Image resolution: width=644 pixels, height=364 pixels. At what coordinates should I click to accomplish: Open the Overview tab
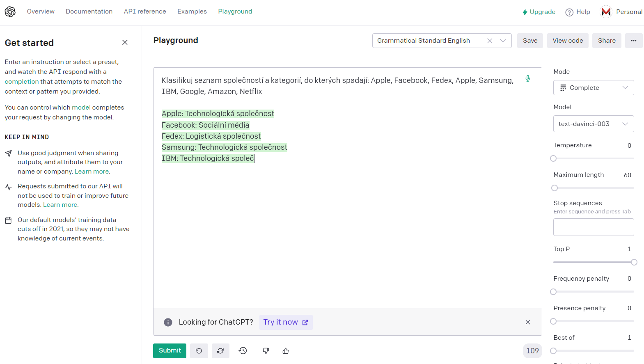(x=41, y=11)
